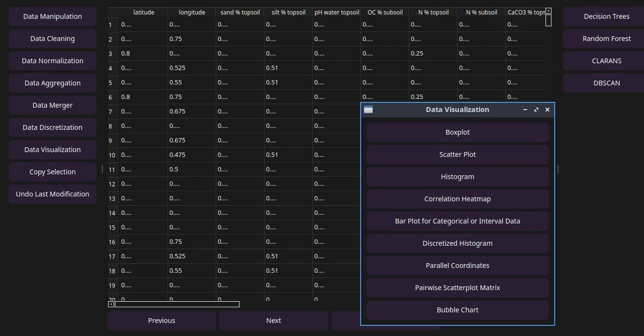The image size is (644, 336).
Task: Click the longitude column header
Action: [192, 12]
